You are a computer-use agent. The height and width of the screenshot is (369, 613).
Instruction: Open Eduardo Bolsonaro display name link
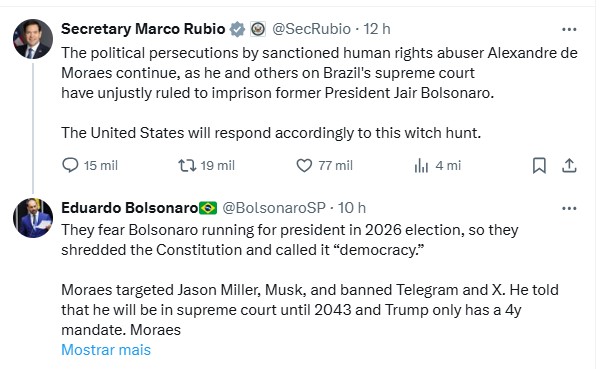(x=130, y=208)
